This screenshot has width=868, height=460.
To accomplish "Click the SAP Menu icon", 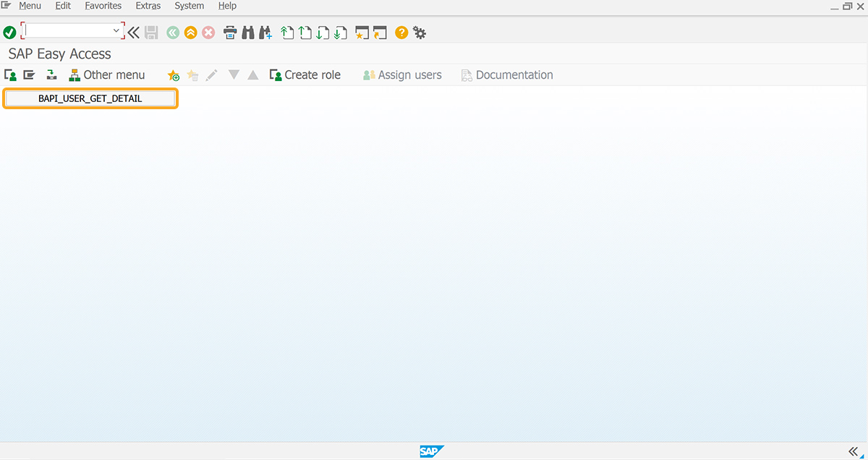I will tap(29, 75).
